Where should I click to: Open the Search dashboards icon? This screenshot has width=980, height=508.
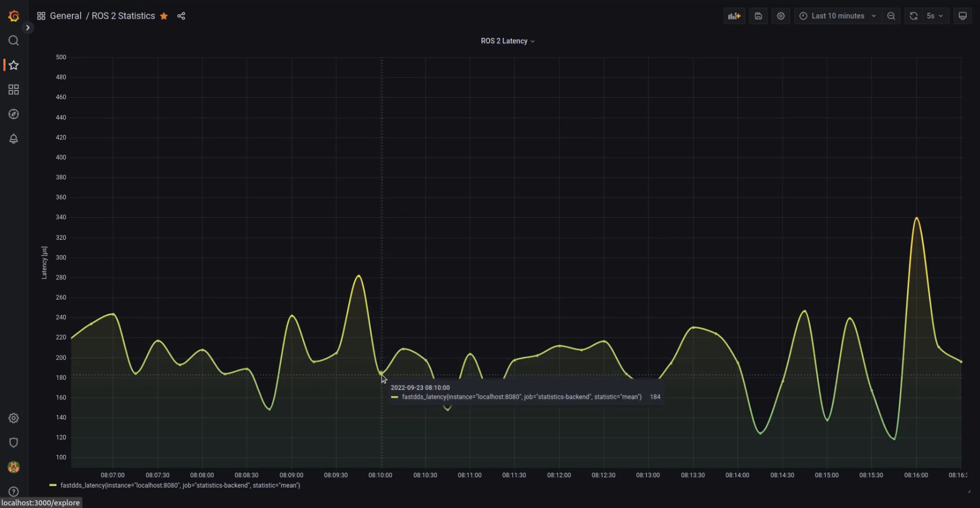pyautogui.click(x=13, y=40)
